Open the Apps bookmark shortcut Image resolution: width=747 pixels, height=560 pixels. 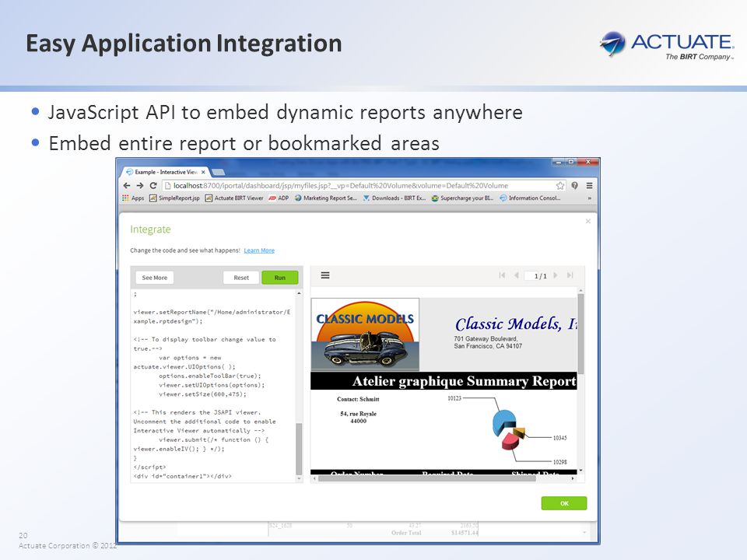pos(133,198)
